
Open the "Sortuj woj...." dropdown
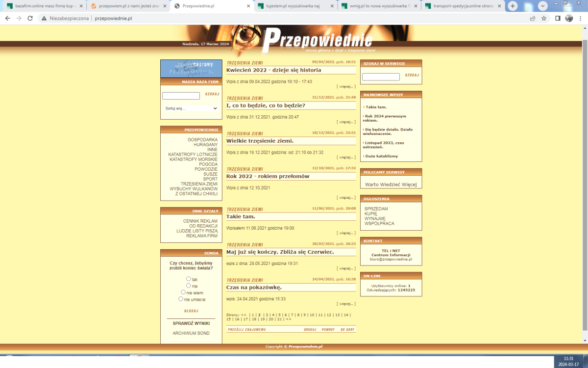coord(191,108)
